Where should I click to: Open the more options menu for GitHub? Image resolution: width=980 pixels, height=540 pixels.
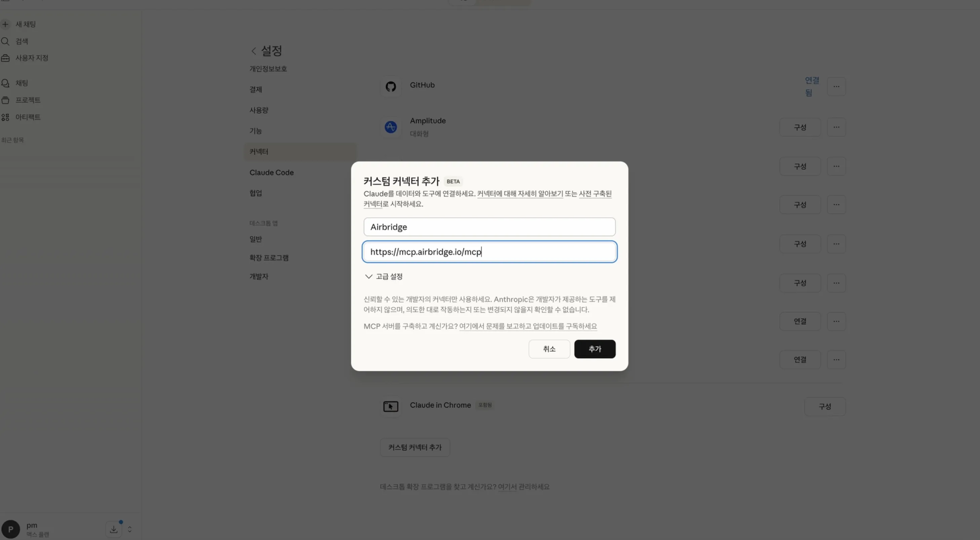click(x=836, y=86)
